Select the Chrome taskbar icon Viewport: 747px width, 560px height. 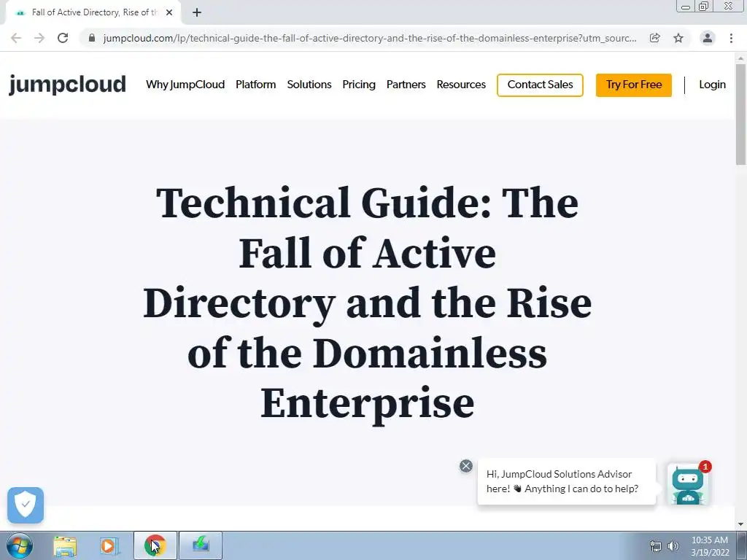(x=155, y=545)
